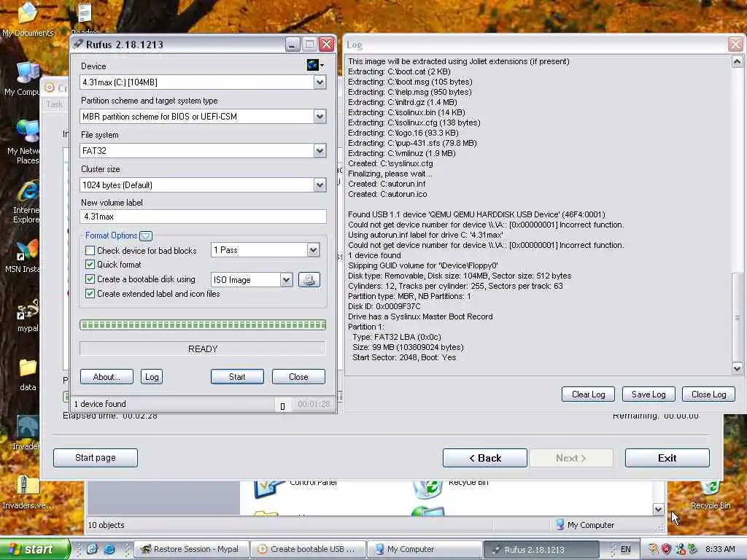Open the Windows start menu

(x=34, y=549)
